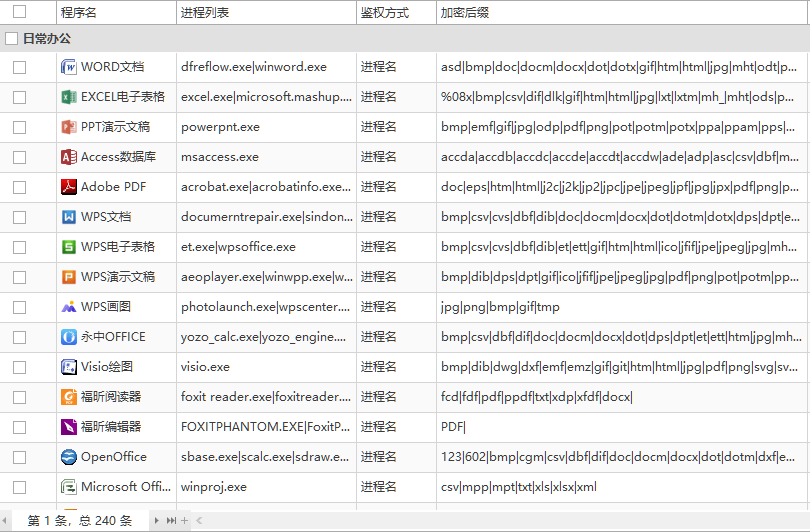Select the sbase.exe|scalc.exe process cell

coord(266,457)
